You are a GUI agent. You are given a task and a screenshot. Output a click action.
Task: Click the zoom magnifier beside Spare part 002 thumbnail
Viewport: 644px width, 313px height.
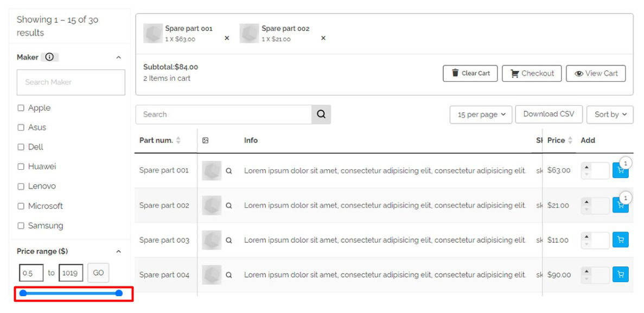point(228,205)
